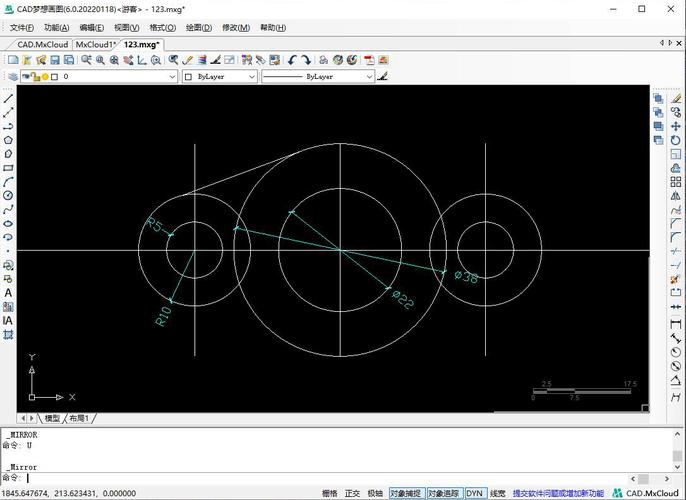Select the Mirror tool icon
The width and height of the screenshot is (686, 500).
click(676, 196)
